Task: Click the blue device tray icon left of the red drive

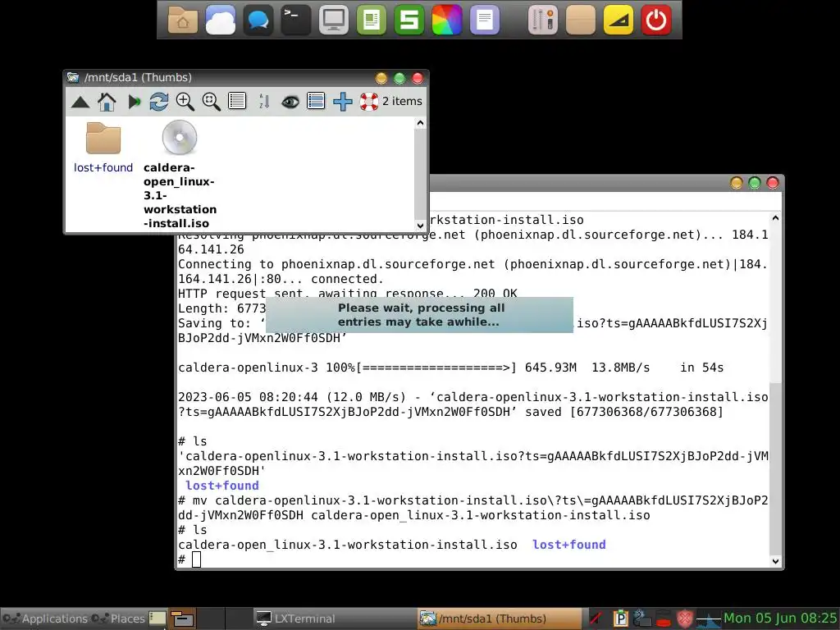Action: pos(641,619)
